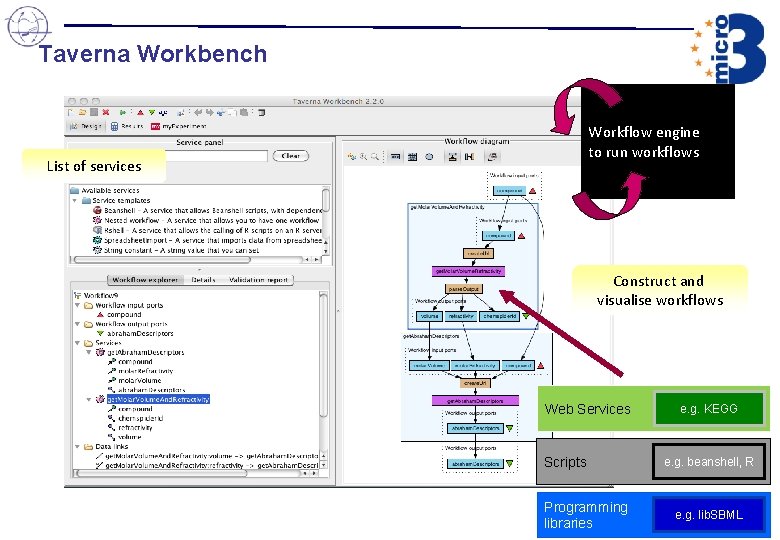The width and height of the screenshot is (780, 540).
Task: Click the show all ports diagram icon
Action: [x=412, y=157]
